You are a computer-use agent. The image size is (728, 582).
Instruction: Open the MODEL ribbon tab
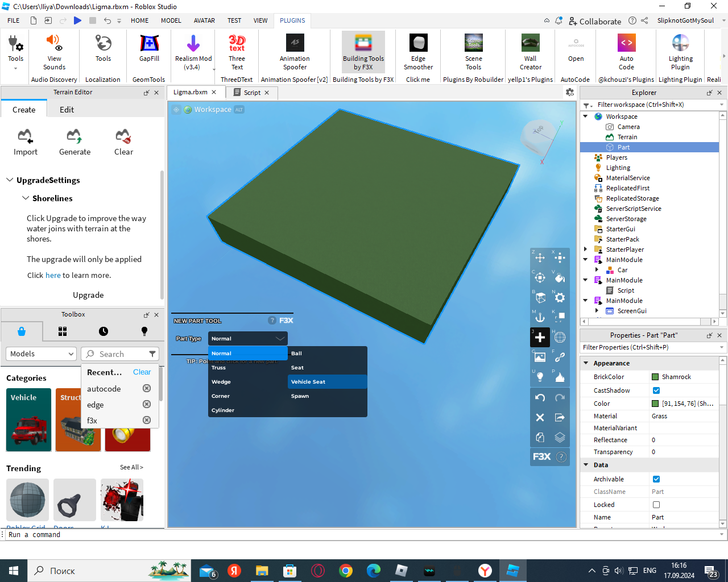point(171,20)
